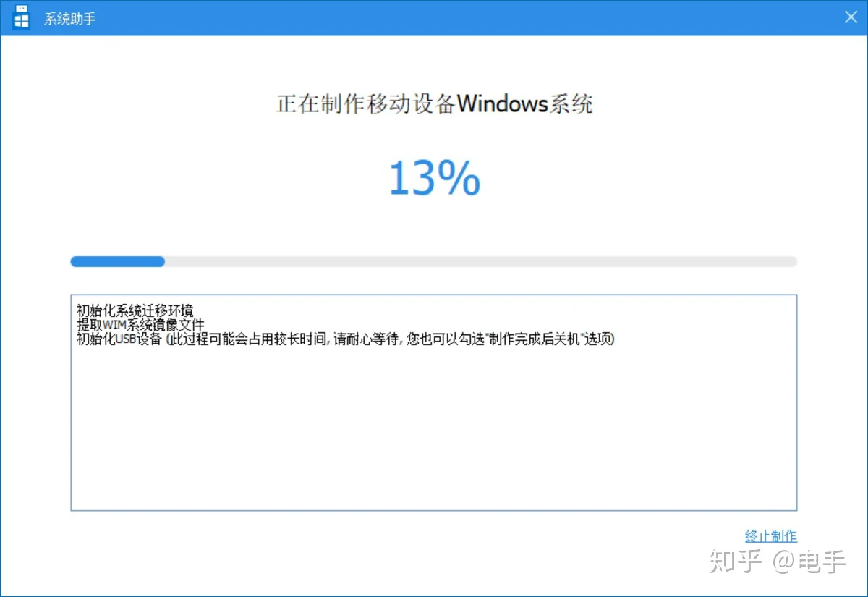Click the heading 正在制作移动设备Windows系统
The width and height of the screenshot is (868, 597).
(x=435, y=103)
